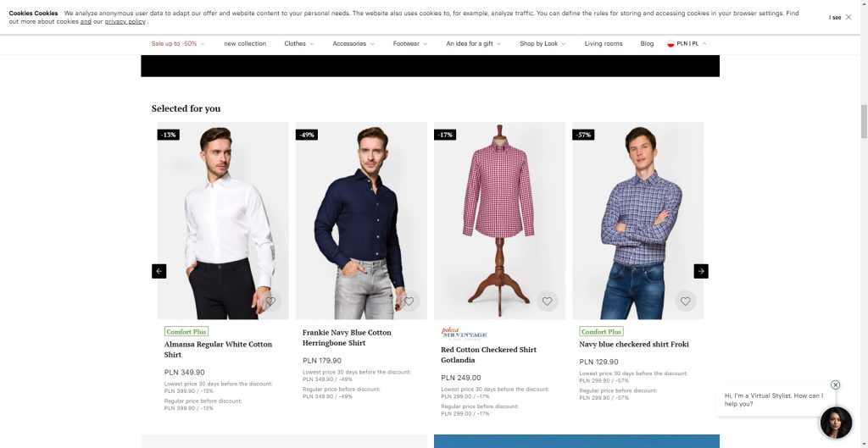
Task: Add Almansa white shirt to wishlist
Action: tap(270, 301)
